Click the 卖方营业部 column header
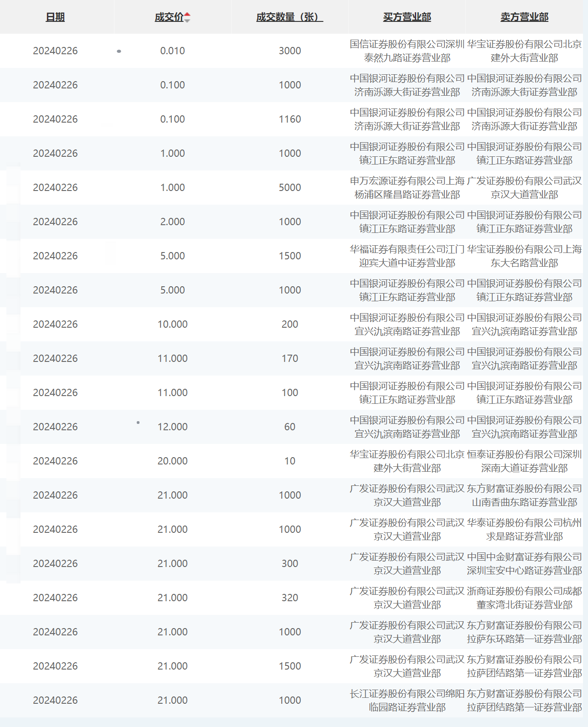588x727 pixels. pyautogui.click(x=524, y=17)
